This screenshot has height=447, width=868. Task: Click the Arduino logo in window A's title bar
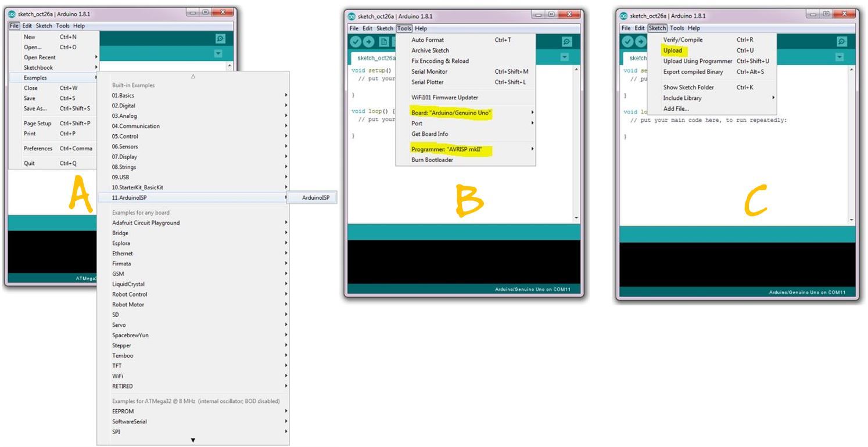click(x=12, y=15)
